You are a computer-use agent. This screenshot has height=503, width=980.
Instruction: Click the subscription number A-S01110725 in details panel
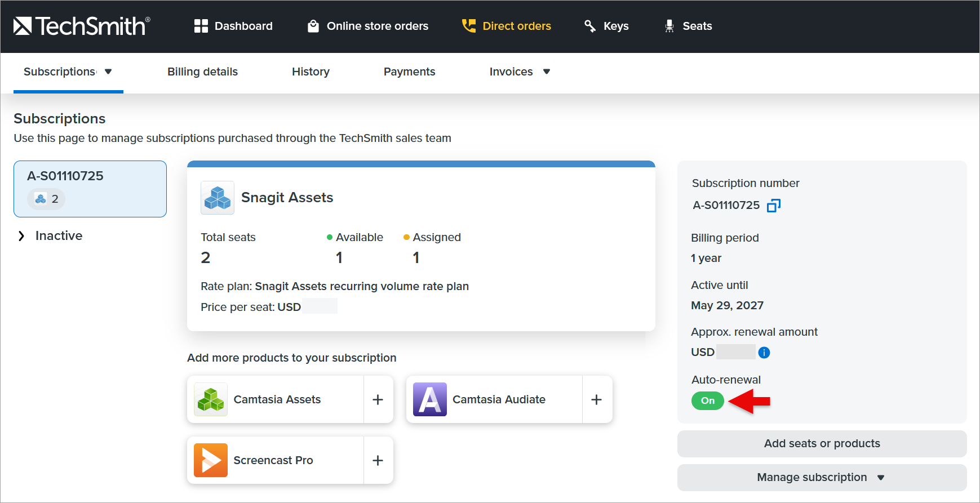coord(726,206)
